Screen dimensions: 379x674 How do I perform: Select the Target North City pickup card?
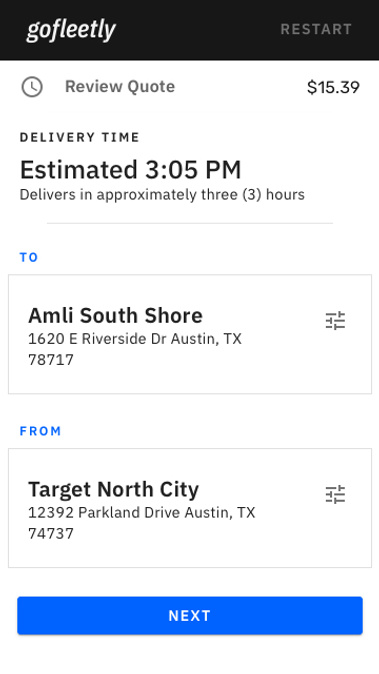pos(190,508)
